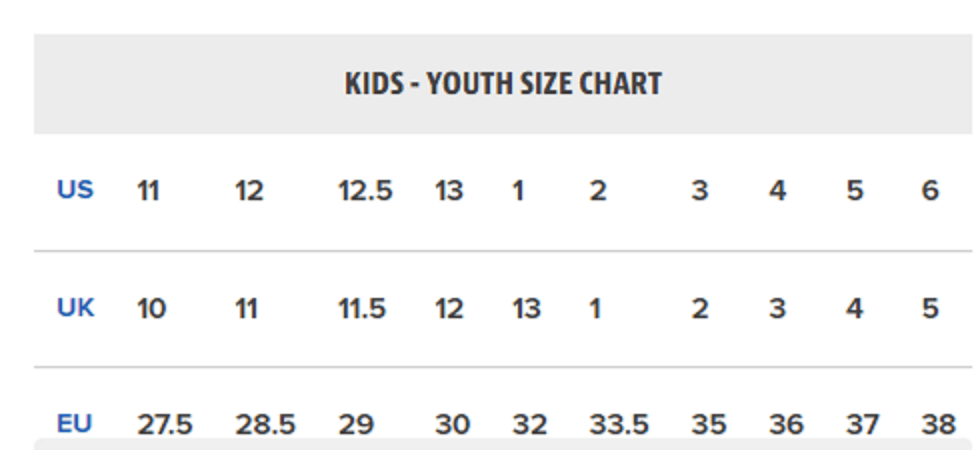Select UK size 10 cell
The height and width of the screenshot is (450, 980).
click(151, 309)
